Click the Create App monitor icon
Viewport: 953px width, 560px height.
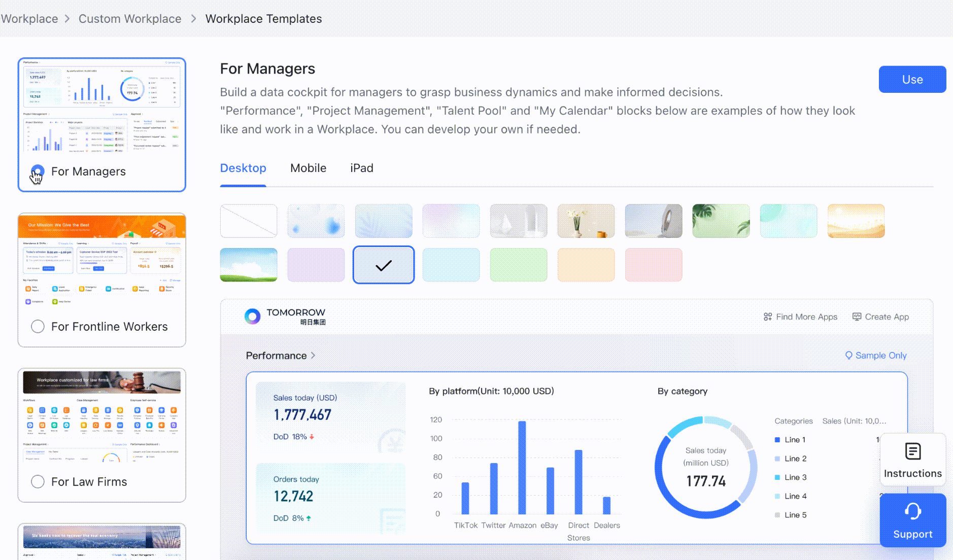point(857,317)
